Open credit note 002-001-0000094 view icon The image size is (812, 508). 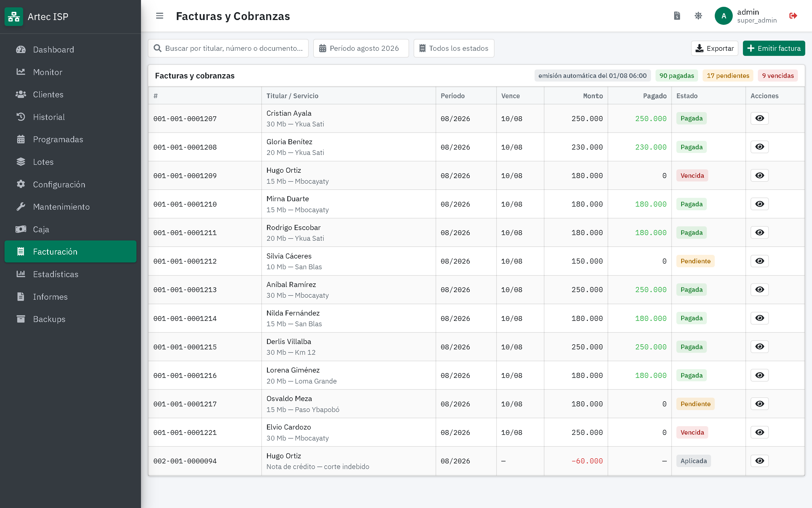(760, 461)
